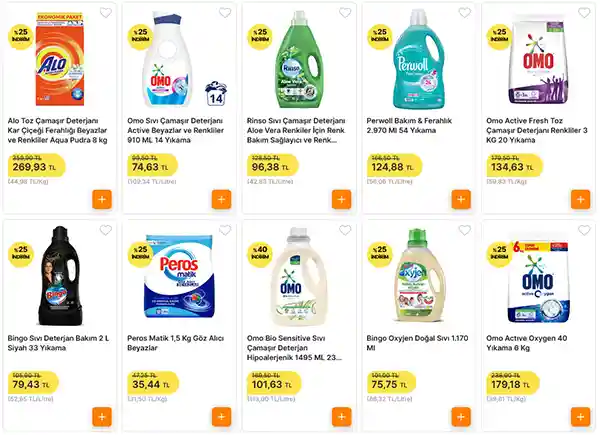600x435 pixels.
Task: Add Rinso Aloe Vera detergent to cart
Action: (342, 198)
